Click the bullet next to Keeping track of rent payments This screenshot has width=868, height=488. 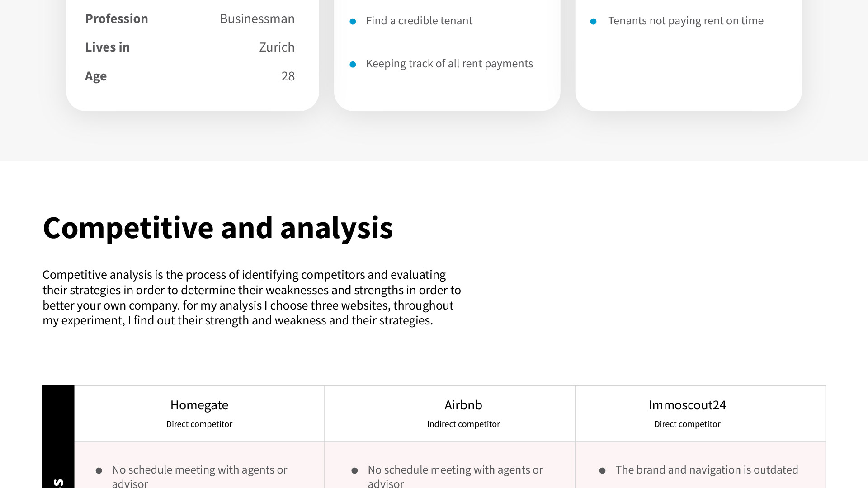click(353, 65)
